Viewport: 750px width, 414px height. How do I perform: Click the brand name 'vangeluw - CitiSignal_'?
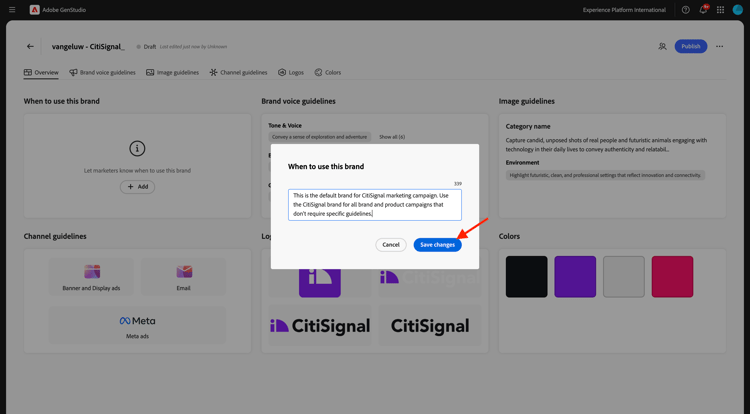coord(88,46)
